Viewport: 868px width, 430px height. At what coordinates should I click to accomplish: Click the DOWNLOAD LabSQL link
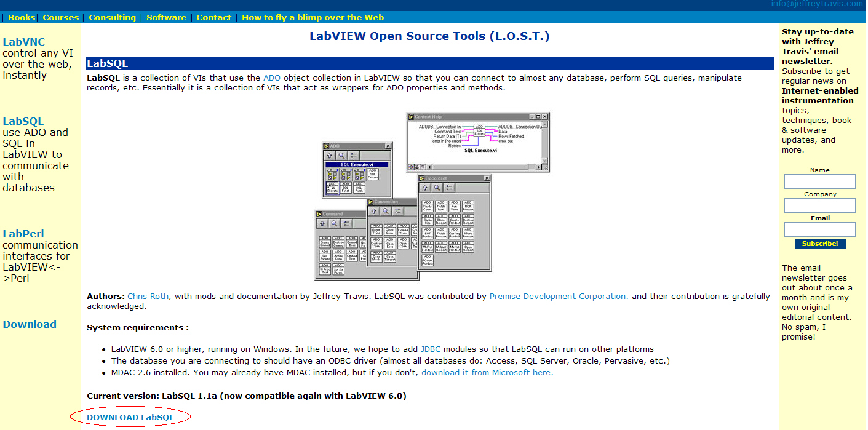point(130,417)
